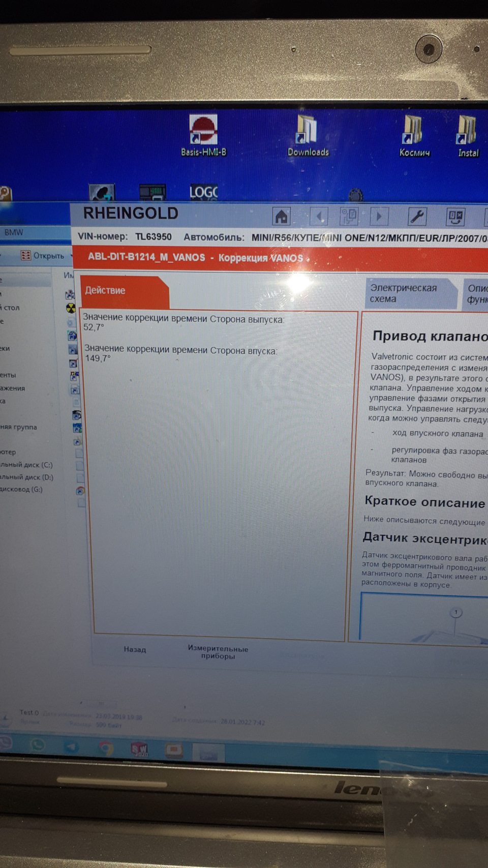Open the gear-shaped desktop icon behind Rheingold
This screenshot has height=868, width=488.
tap(355, 194)
